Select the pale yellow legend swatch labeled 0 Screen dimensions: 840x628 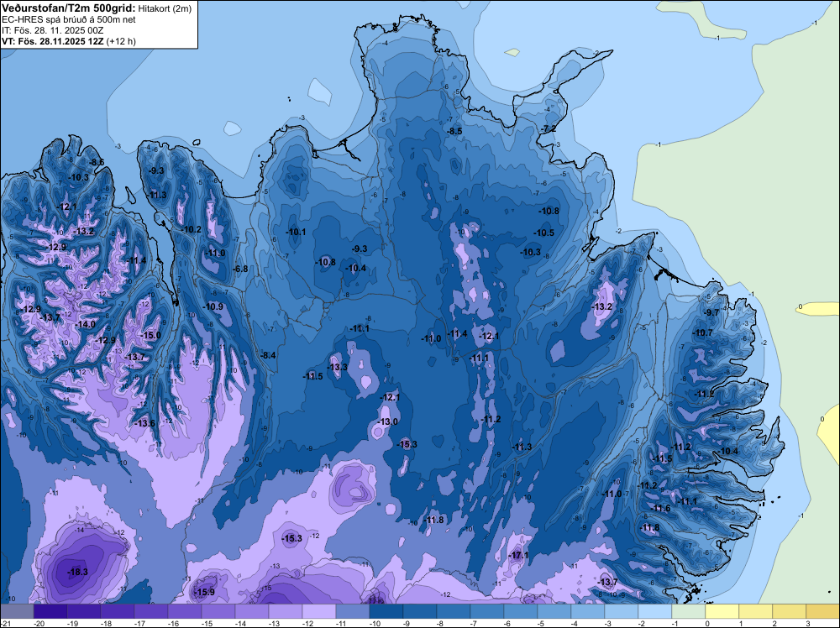722,611
